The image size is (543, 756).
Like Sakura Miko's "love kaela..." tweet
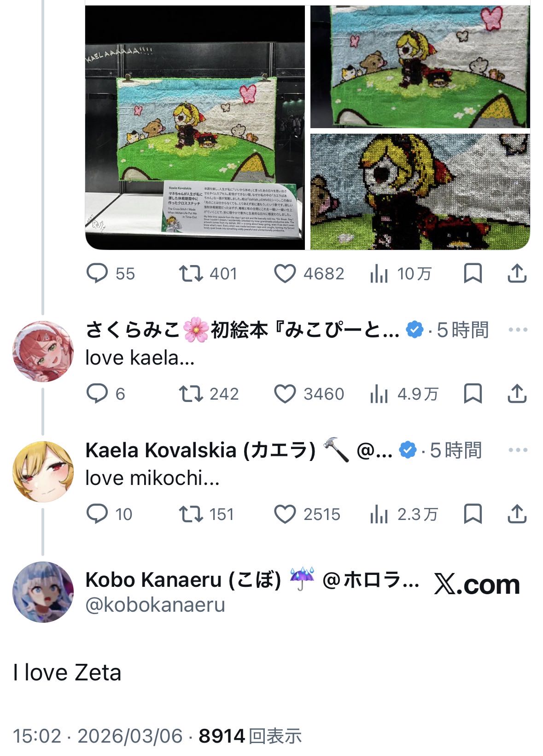point(285,394)
